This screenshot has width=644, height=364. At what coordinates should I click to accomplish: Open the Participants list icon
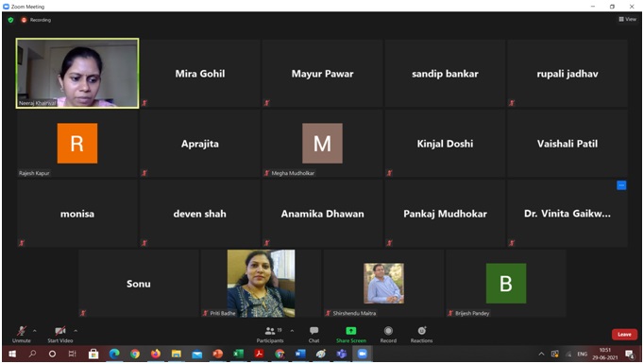pyautogui.click(x=270, y=331)
